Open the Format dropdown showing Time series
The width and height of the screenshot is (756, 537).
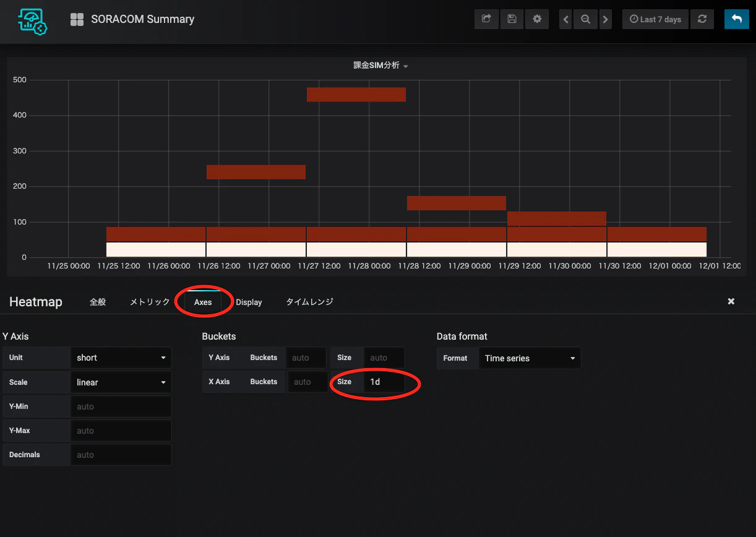(x=530, y=358)
